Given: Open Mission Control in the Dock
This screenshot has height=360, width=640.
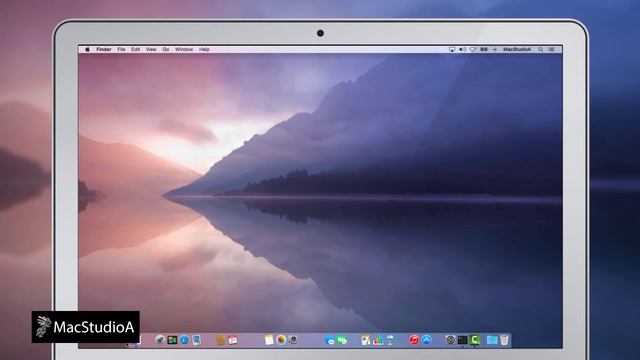Looking at the screenshot, I should point(172,340).
